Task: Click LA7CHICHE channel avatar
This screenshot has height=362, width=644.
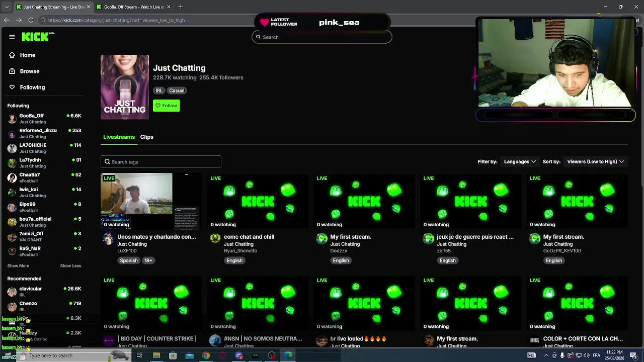Action: [12, 148]
